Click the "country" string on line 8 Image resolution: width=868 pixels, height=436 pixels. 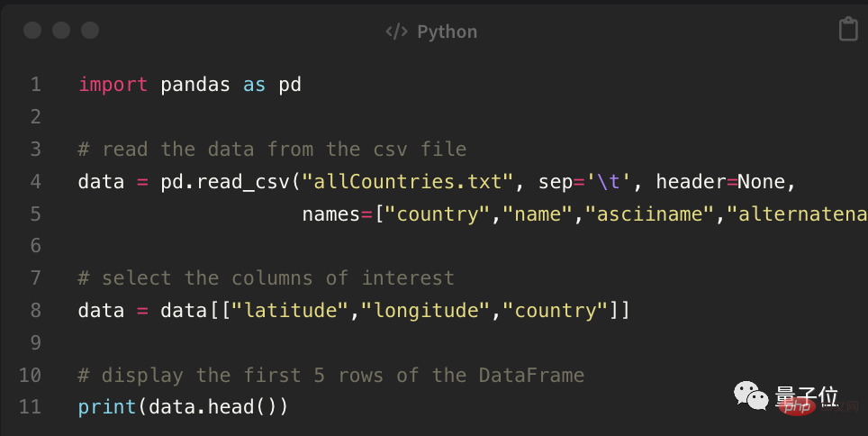coord(556,310)
